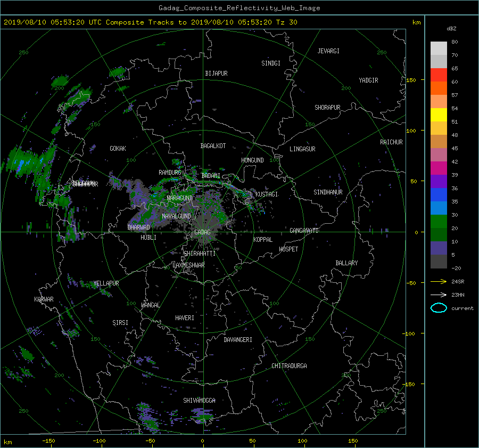Click the KOPPAL city label
This screenshot has height=448, width=479.
pyautogui.click(x=263, y=239)
